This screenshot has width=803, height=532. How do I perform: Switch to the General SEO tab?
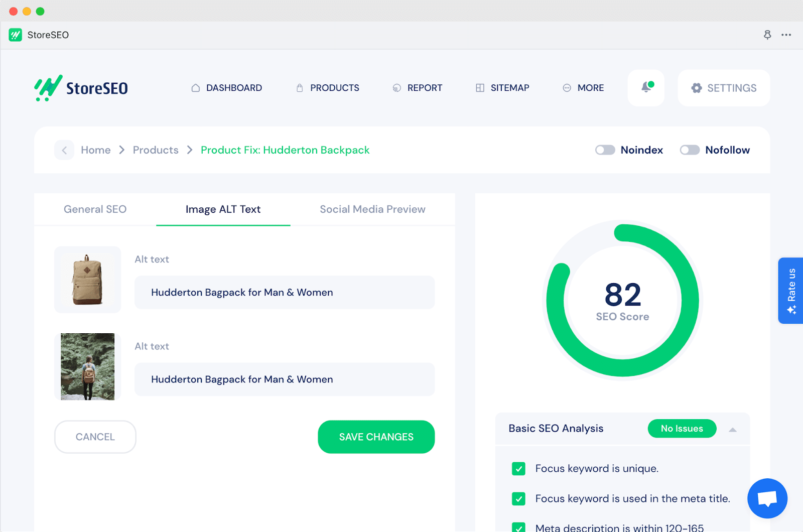(x=95, y=209)
